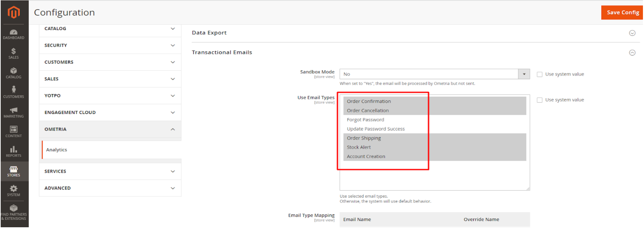This screenshot has width=644, height=229.
Task: Select Forgot Password email type
Action: click(435, 120)
